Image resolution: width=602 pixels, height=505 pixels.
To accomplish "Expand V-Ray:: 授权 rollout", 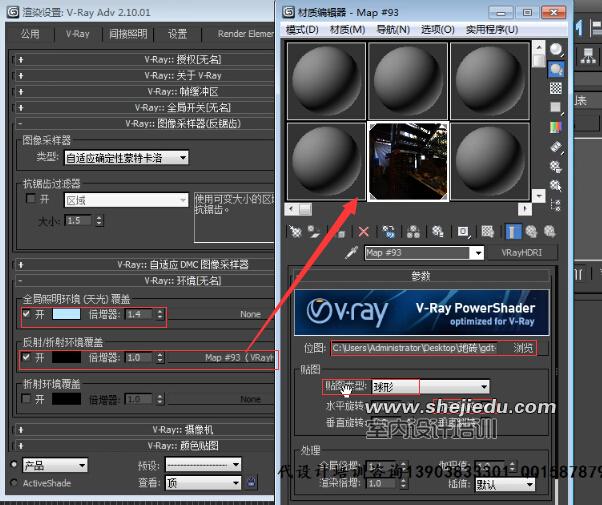I will click(145, 60).
